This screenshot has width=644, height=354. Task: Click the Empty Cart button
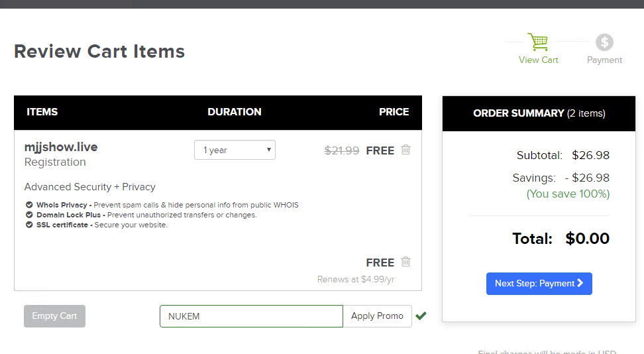coord(54,316)
